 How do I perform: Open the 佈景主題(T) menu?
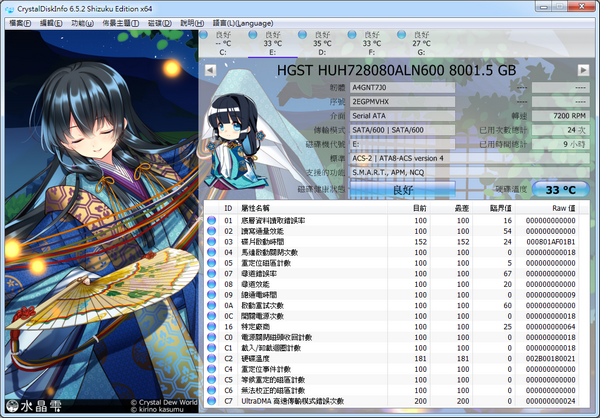pos(121,23)
